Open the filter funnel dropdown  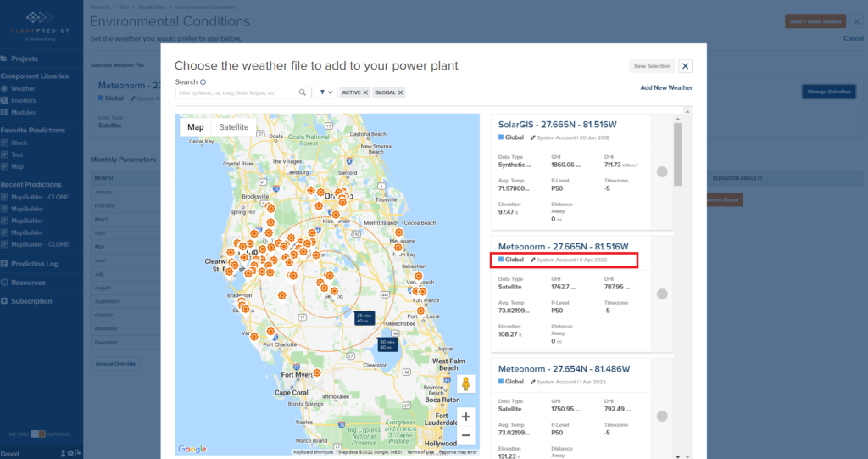[326, 92]
